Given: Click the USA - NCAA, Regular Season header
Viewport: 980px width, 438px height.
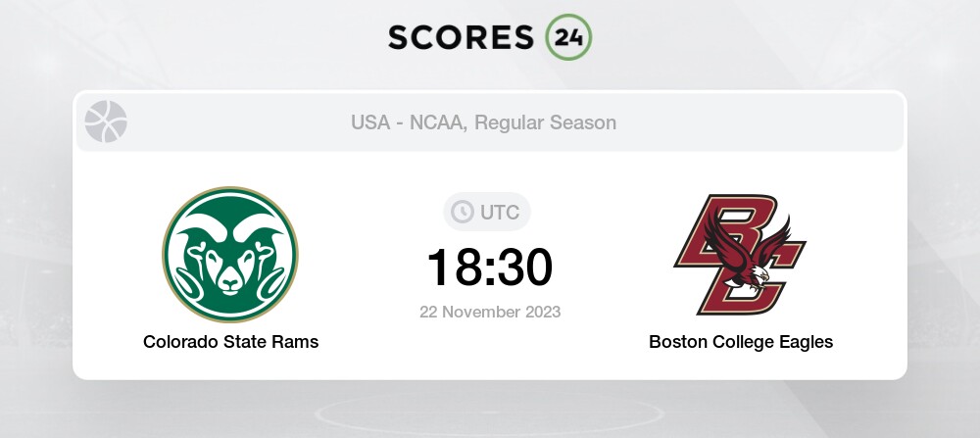Looking at the screenshot, I should [483, 122].
